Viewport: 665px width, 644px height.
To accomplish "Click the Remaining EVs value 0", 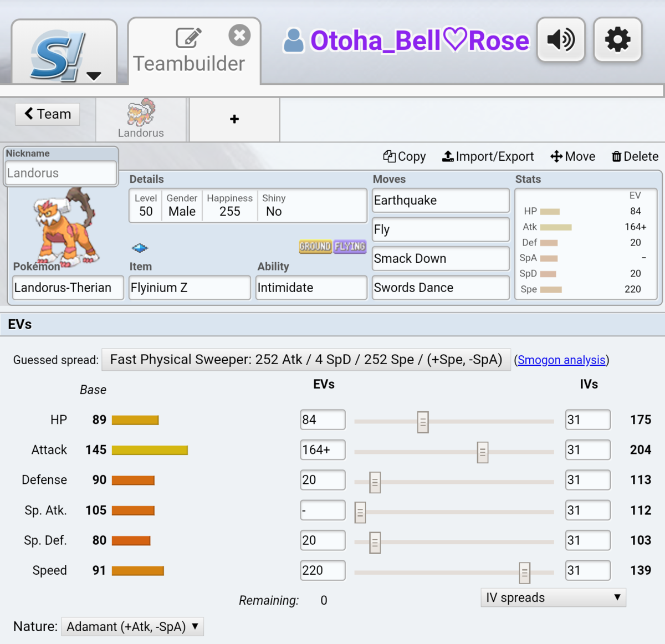I will pos(324,601).
